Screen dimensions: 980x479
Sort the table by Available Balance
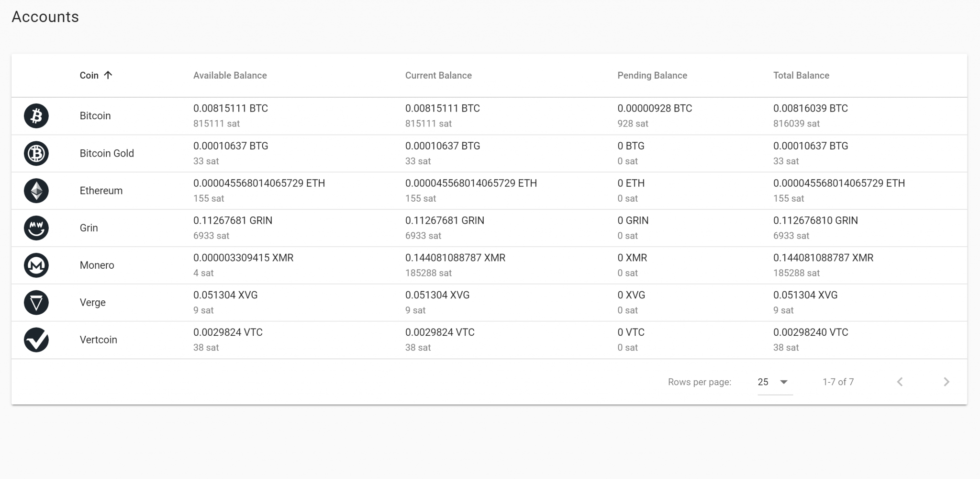tap(230, 75)
